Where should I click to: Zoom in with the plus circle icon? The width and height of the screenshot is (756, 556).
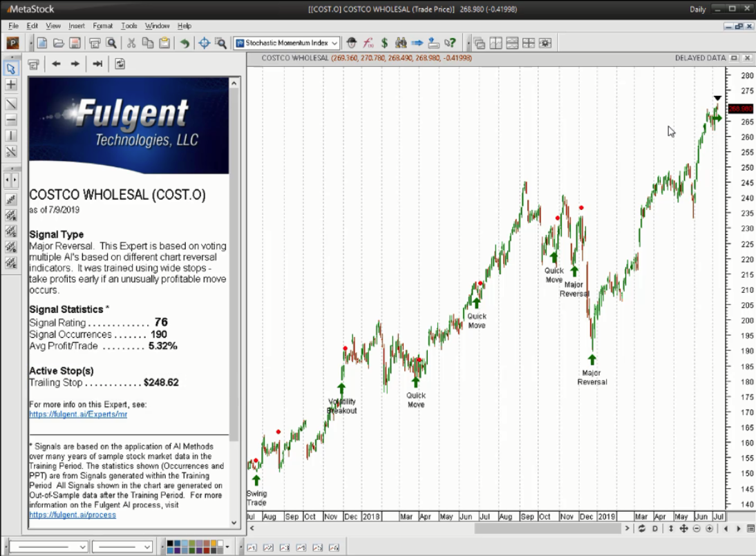point(709,528)
